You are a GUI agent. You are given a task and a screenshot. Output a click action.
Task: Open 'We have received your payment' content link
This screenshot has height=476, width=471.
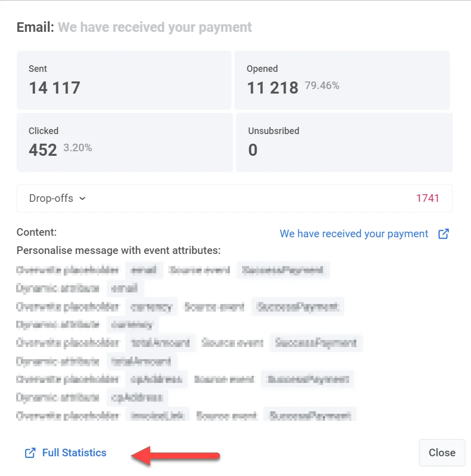coord(354,234)
